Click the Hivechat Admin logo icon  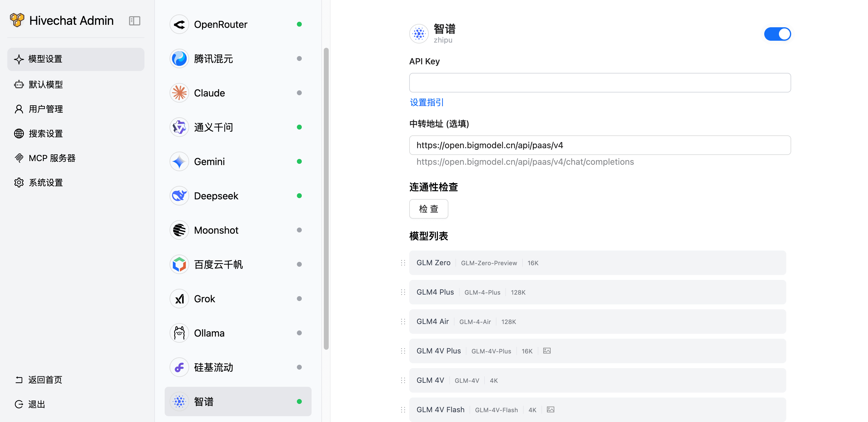point(17,20)
